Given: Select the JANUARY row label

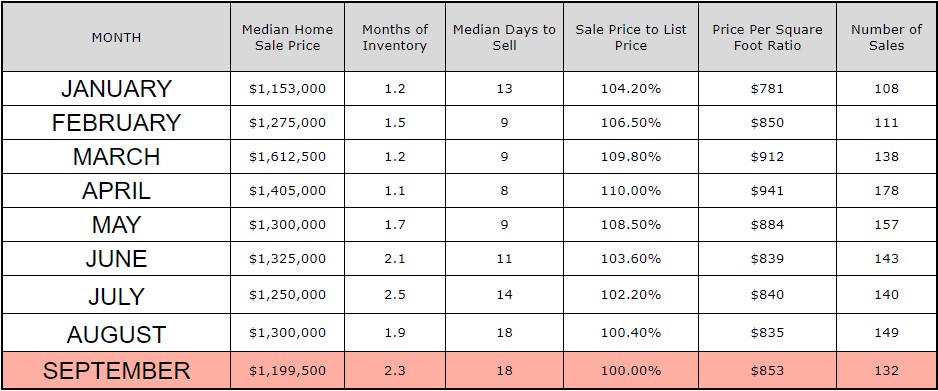Looking at the screenshot, I should pyautogui.click(x=117, y=88).
